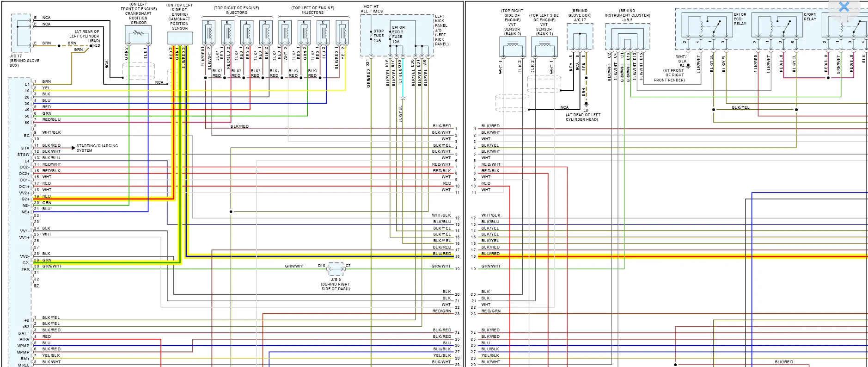
Task: Select injector number 2 symbol
Action: click(x=266, y=32)
